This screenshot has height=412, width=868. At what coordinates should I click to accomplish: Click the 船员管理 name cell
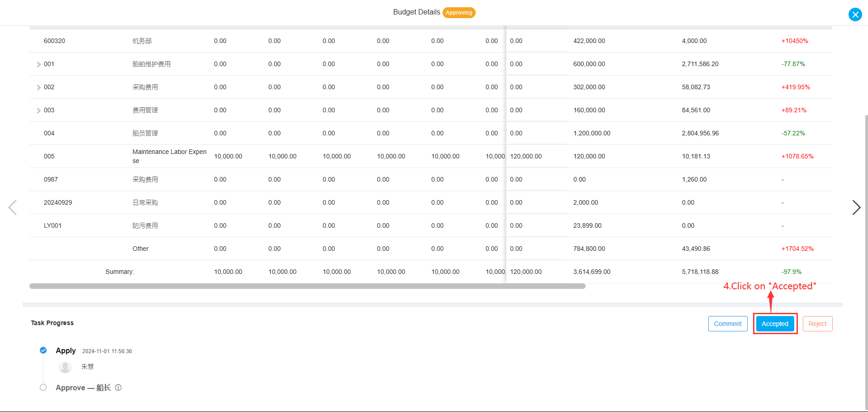(145, 133)
